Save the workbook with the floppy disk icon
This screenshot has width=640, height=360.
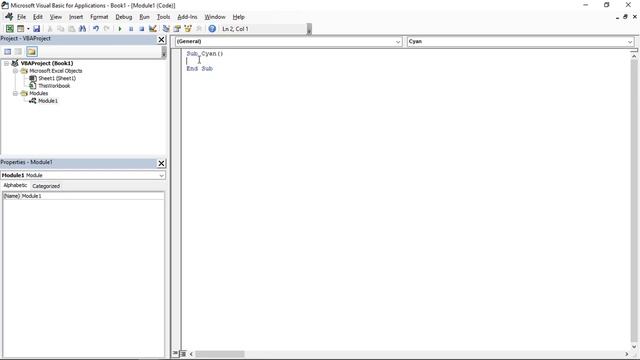(36, 29)
